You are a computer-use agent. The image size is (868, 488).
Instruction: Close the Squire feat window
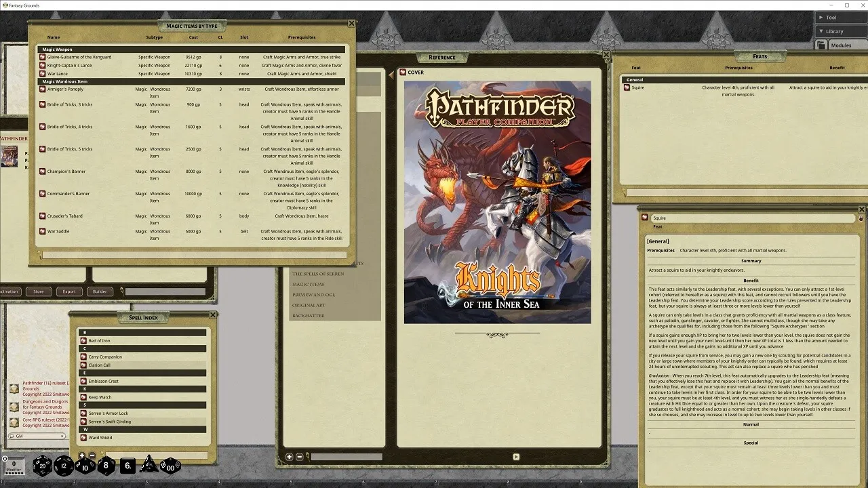pyautogui.click(x=862, y=209)
